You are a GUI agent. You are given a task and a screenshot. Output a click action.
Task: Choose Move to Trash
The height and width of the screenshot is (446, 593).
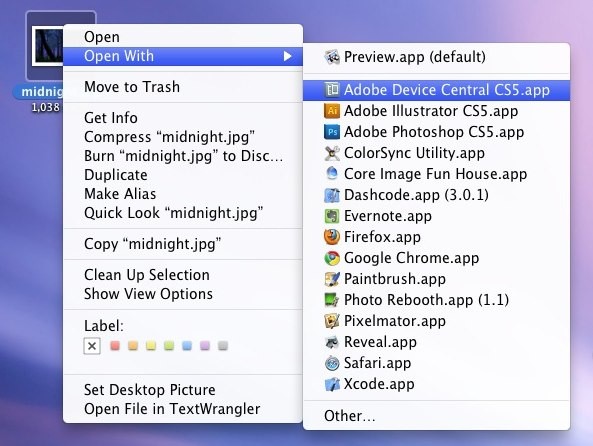point(183,87)
